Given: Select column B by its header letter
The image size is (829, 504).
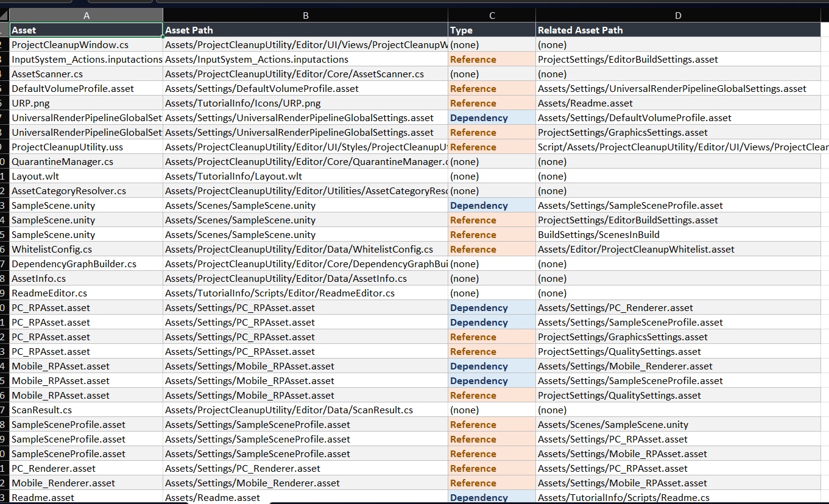Looking at the screenshot, I should point(306,15).
